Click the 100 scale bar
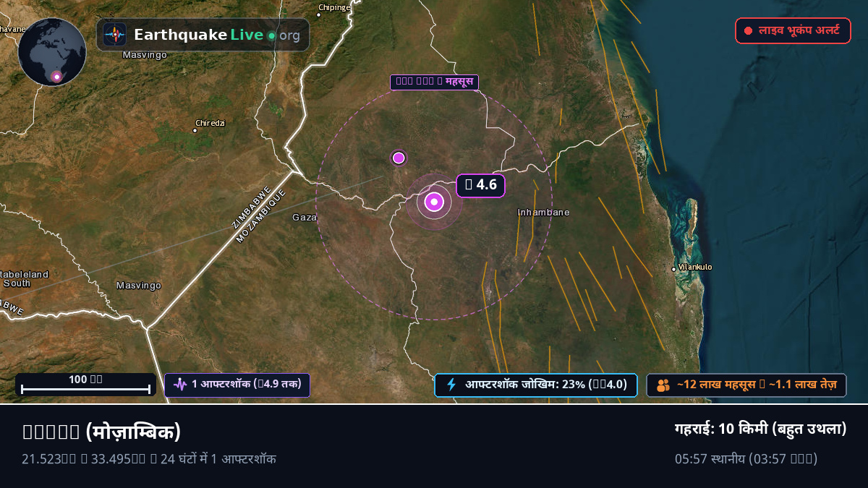868x488 pixels. tap(85, 385)
